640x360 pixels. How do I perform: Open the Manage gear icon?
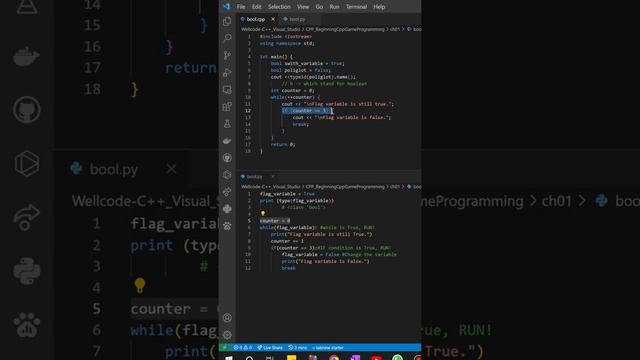click(x=227, y=335)
